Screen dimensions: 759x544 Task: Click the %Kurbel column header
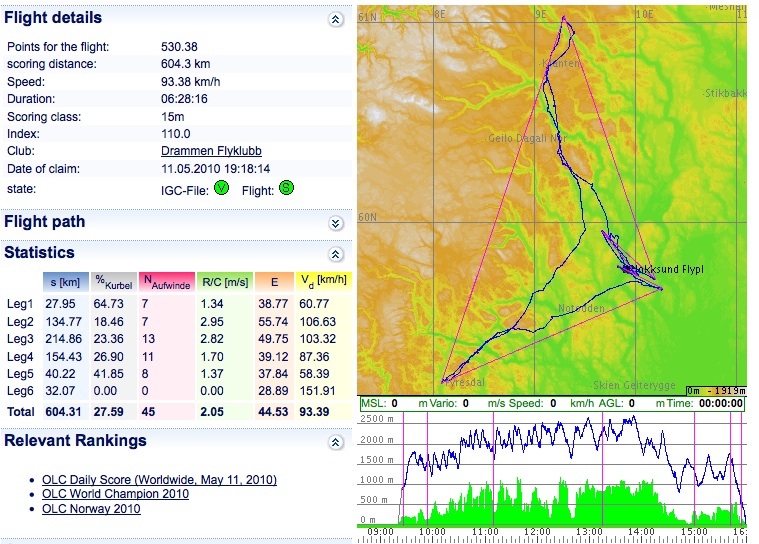(x=111, y=282)
